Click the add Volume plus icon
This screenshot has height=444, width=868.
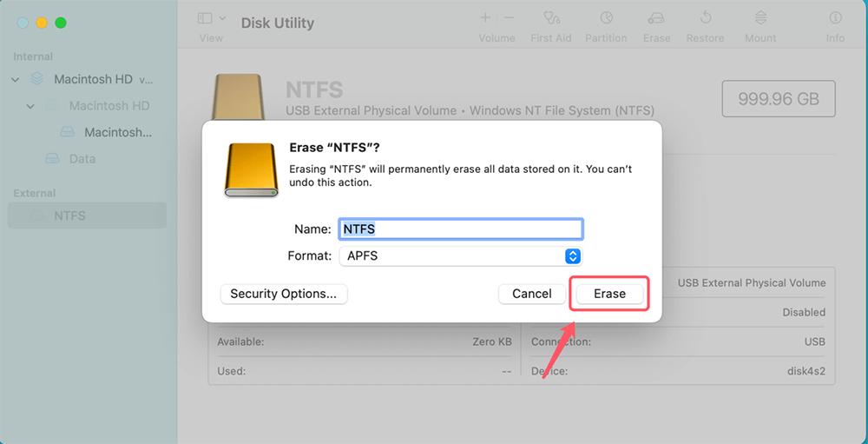click(485, 17)
